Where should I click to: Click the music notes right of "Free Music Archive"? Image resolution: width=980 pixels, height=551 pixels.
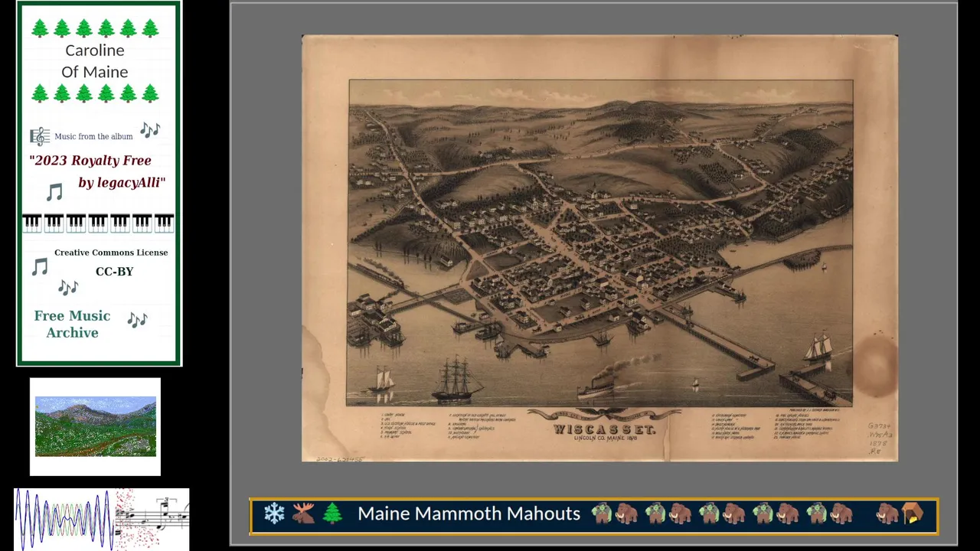137,319
